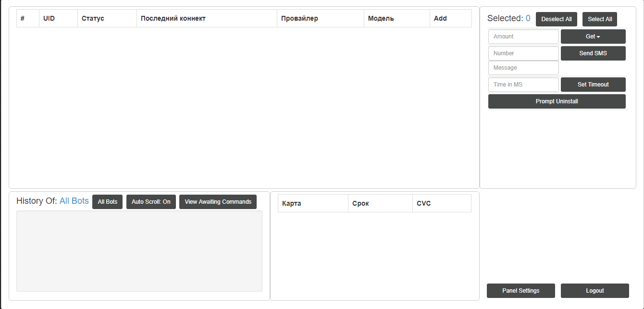
Task: Click the empty history log area
Action: tap(139, 251)
